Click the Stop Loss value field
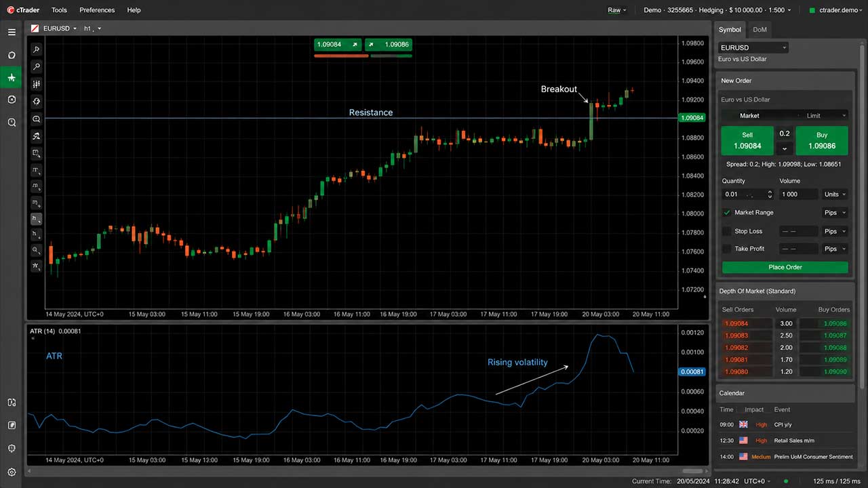Screen dimensions: 868x488 point(798,231)
